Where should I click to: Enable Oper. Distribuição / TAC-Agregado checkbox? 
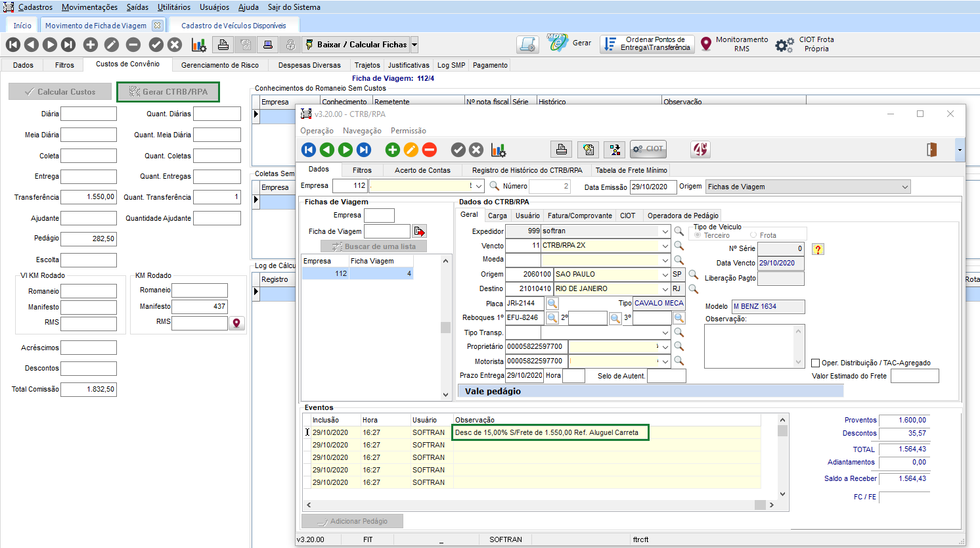[815, 363]
